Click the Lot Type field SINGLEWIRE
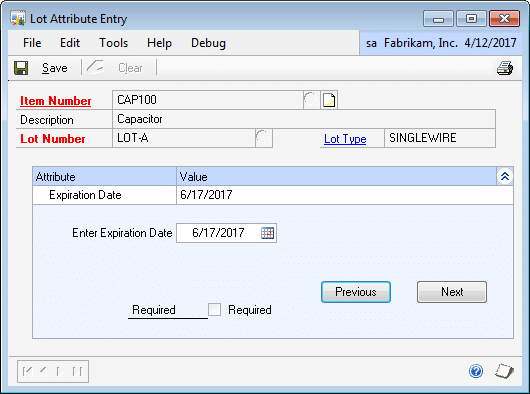The height and width of the screenshot is (394, 530). pos(440,138)
